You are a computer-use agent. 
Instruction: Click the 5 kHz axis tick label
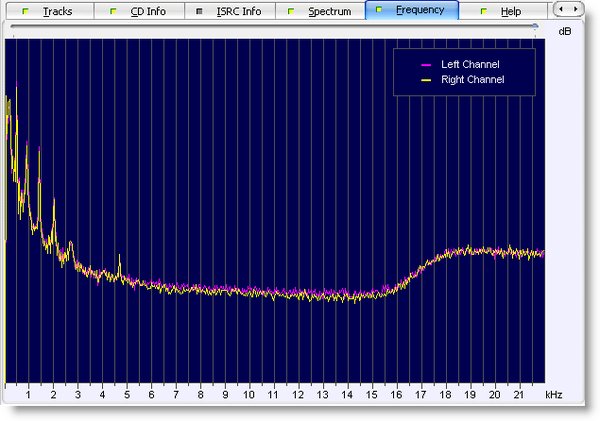click(127, 395)
